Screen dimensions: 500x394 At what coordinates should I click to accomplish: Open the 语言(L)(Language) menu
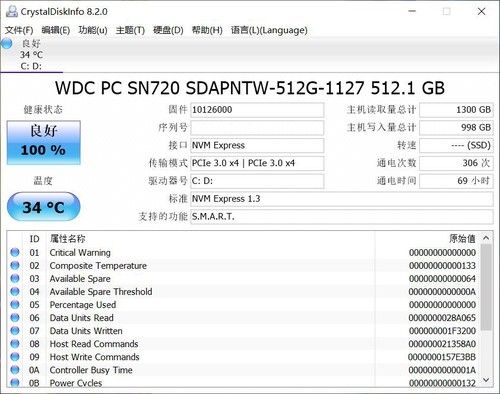click(269, 30)
